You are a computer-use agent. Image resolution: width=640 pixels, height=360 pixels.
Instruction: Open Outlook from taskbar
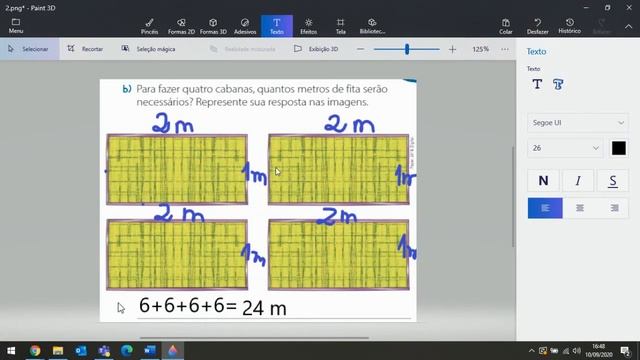[x=80, y=351]
